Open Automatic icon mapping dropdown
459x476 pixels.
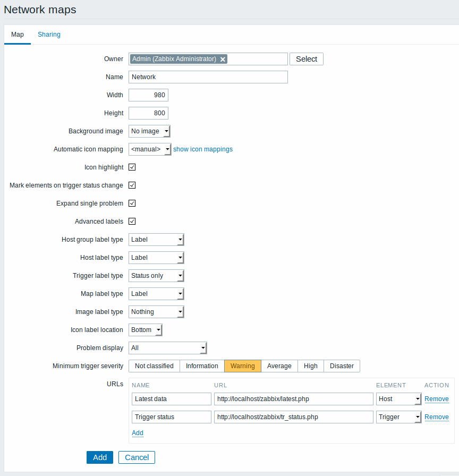150,149
